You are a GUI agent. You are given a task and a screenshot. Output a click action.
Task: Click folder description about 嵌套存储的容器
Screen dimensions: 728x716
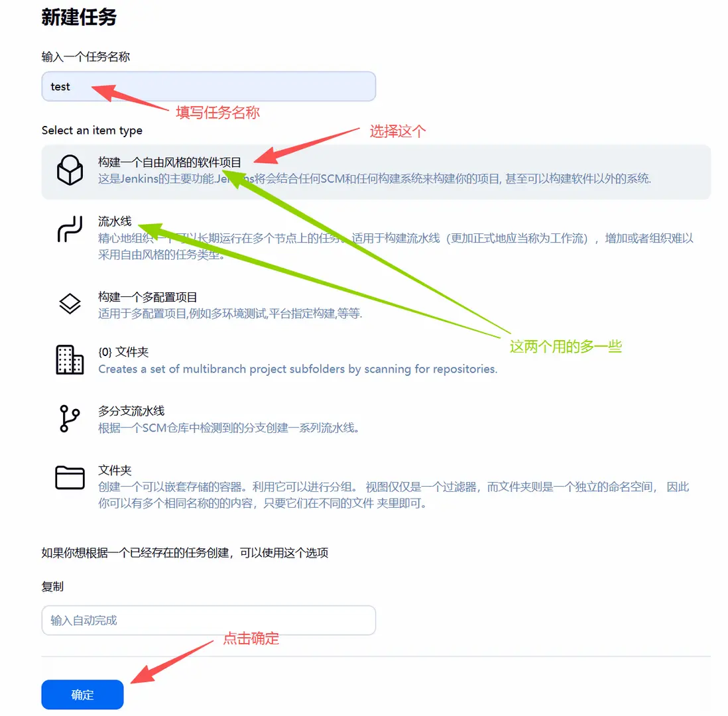click(x=393, y=495)
